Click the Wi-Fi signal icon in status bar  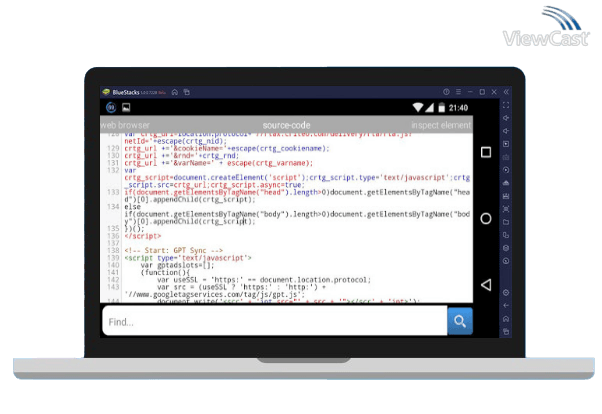click(418, 108)
